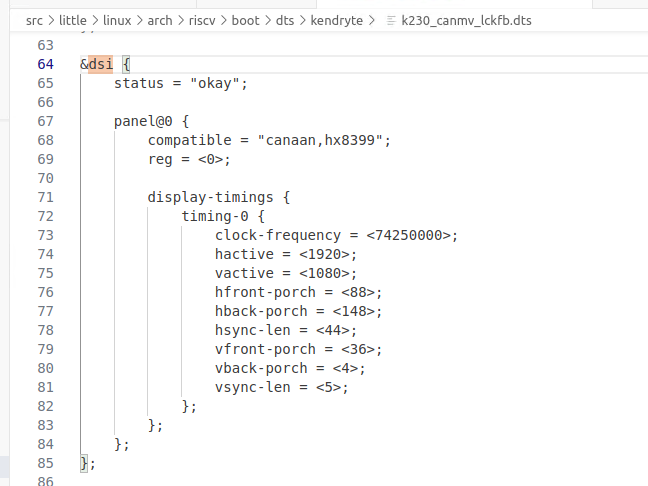Image resolution: width=648 pixels, height=486 pixels.
Task: Select the linux breadcrumb segment
Action: 117,20
